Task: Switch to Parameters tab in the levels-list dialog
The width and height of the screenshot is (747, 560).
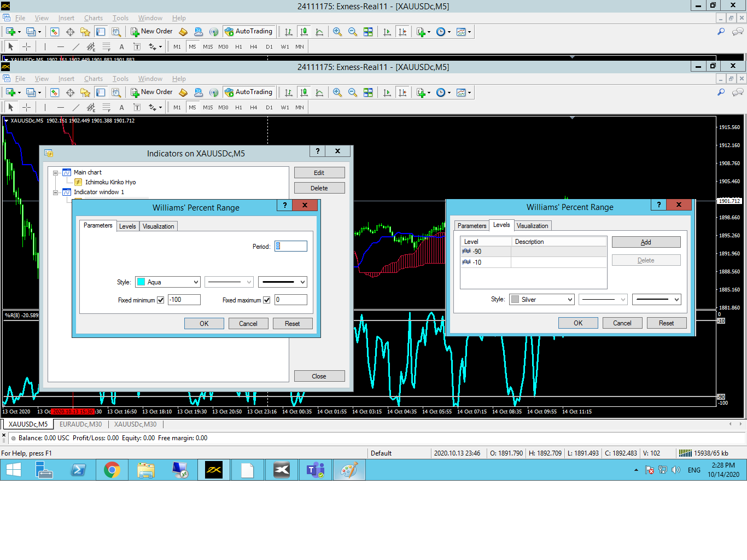Action: tap(472, 226)
